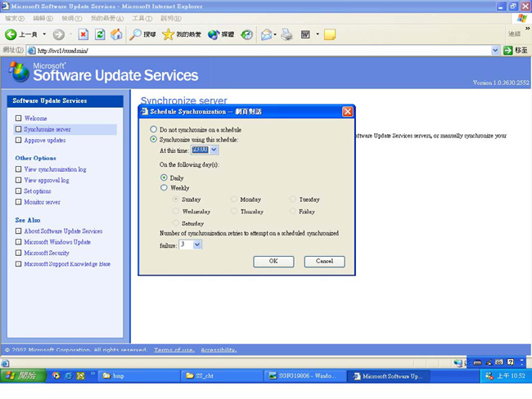The width and height of the screenshot is (532, 399).
Task: Open the retries failure count dropdown
Action: (x=197, y=244)
